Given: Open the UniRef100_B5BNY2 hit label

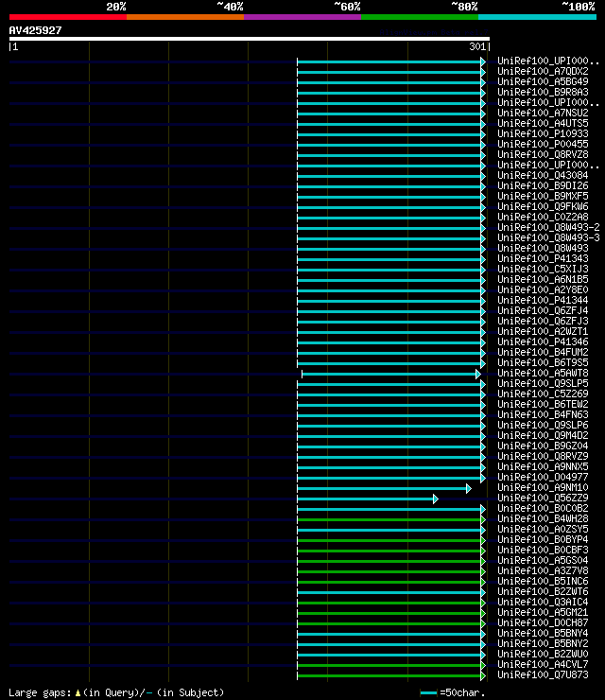Looking at the screenshot, I should (x=543, y=643).
